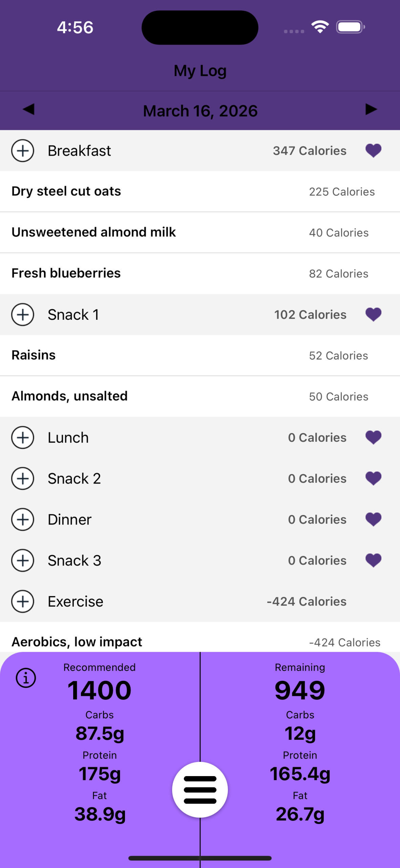The height and width of the screenshot is (868, 400).
Task: Add an entry to Snack 2
Action: point(23,478)
